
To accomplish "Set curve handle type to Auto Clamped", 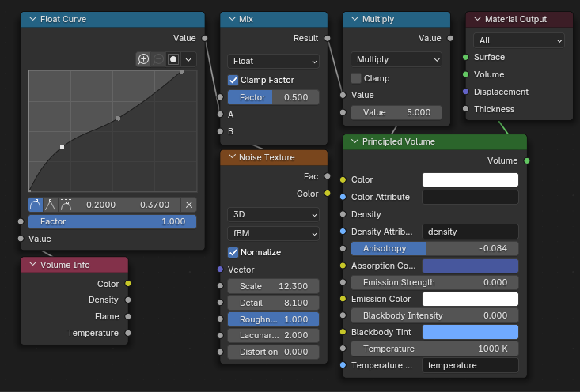I will coord(66,205).
